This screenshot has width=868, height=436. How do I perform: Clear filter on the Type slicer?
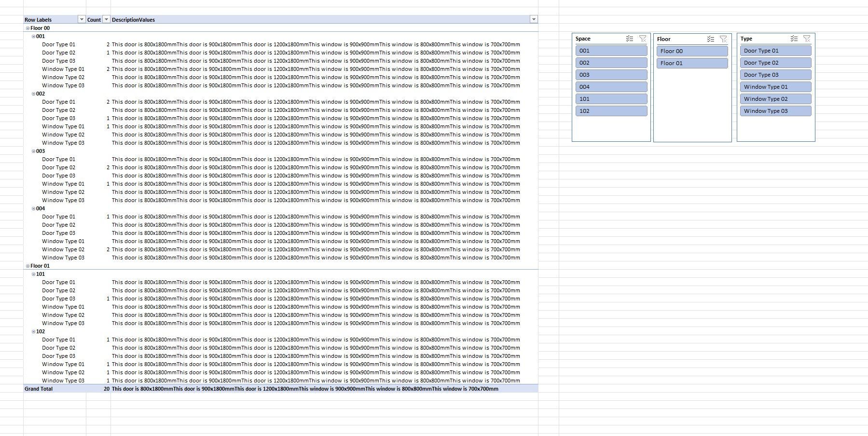tap(807, 39)
